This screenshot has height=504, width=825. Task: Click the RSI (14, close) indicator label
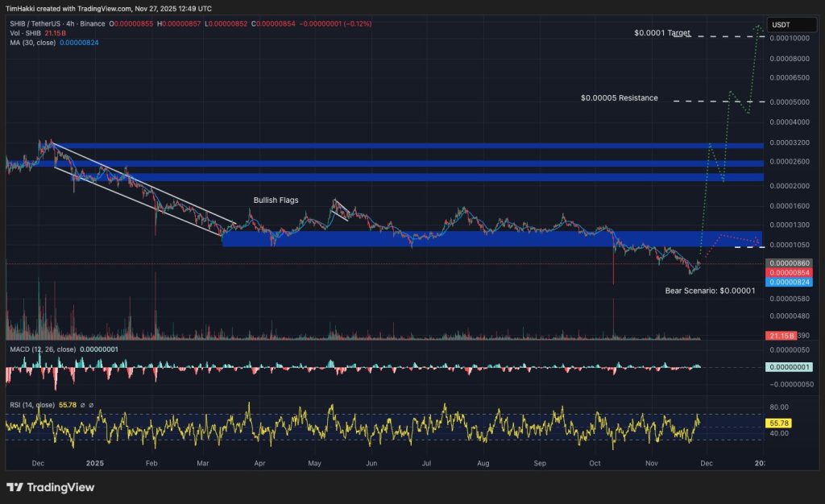pyautogui.click(x=35, y=404)
